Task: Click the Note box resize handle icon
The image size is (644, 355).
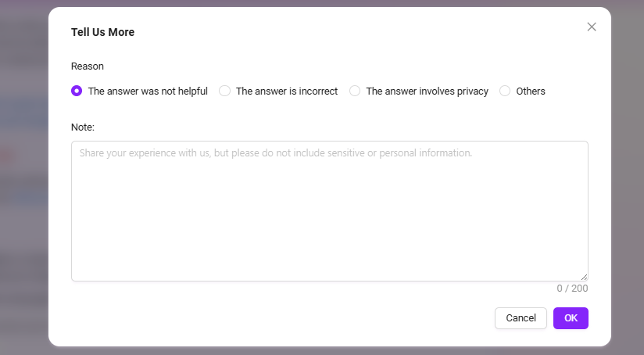Action: 584,278
